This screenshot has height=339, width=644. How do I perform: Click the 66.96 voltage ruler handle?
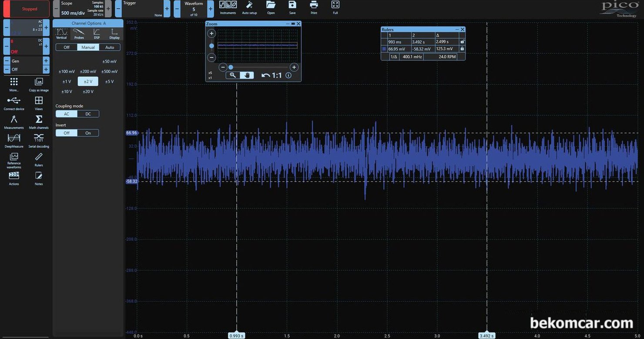pos(131,133)
